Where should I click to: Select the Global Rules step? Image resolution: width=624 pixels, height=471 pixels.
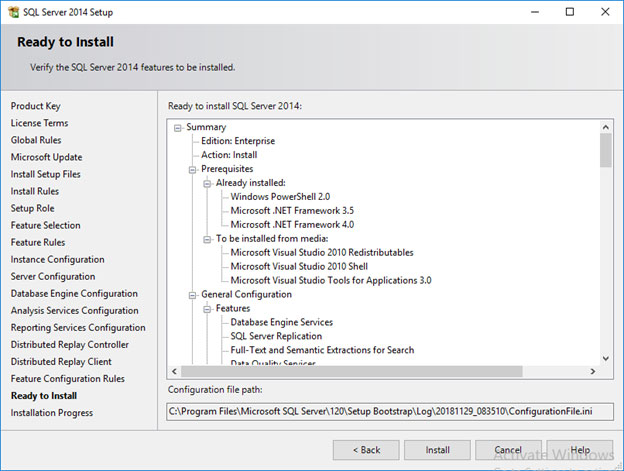(x=36, y=140)
